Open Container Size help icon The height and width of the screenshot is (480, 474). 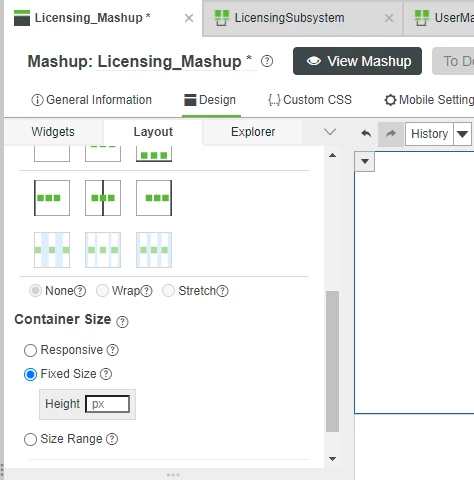pyautogui.click(x=122, y=322)
